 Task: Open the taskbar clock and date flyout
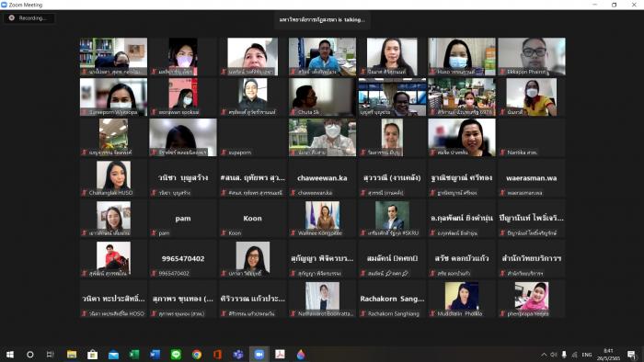608,355
